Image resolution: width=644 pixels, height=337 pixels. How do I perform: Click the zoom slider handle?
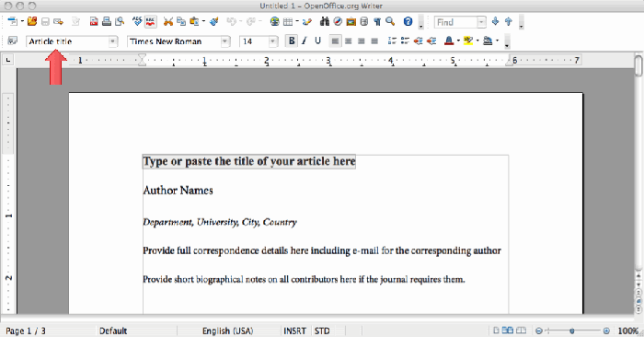[x=571, y=331]
